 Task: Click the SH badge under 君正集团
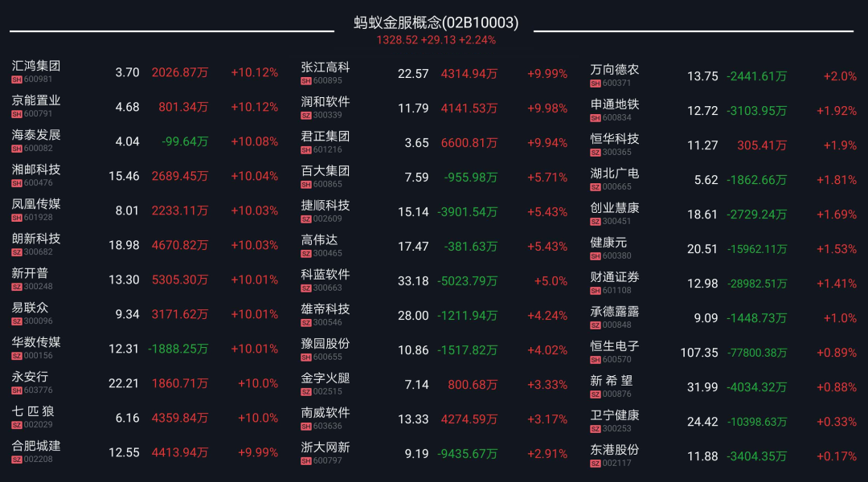click(x=306, y=150)
